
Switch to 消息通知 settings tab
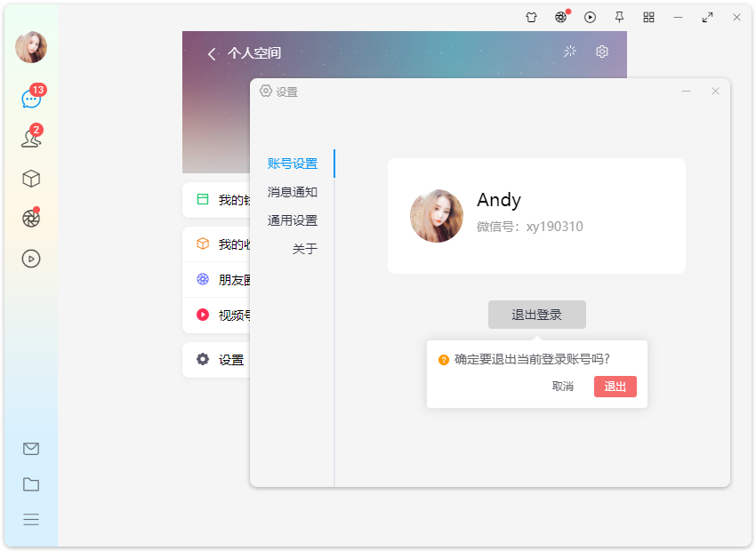pyautogui.click(x=293, y=192)
